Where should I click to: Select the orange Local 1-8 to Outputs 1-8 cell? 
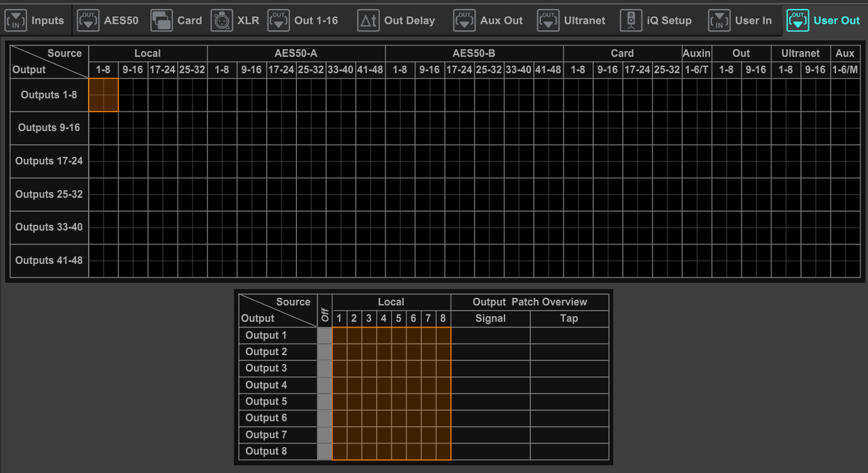coord(103,95)
